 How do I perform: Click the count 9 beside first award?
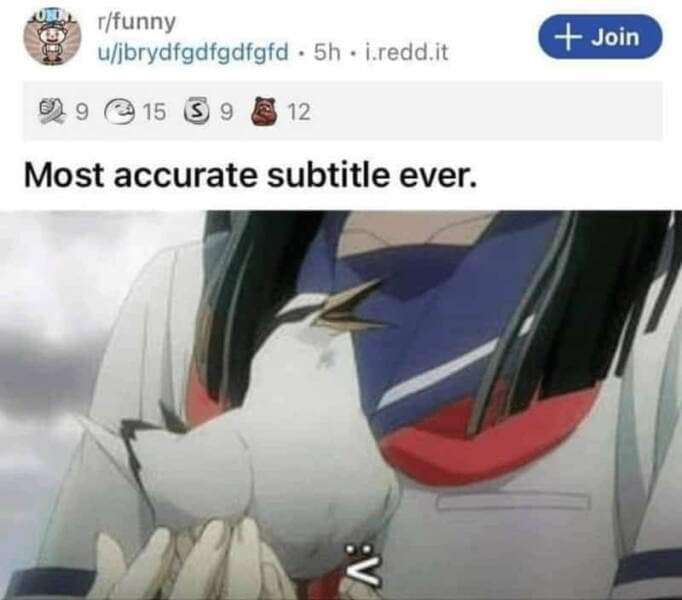point(81,112)
